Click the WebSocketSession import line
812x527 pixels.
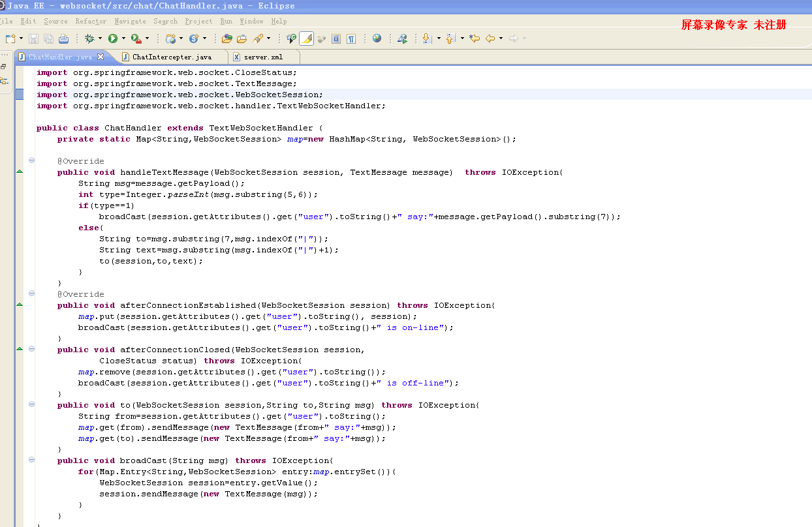180,95
